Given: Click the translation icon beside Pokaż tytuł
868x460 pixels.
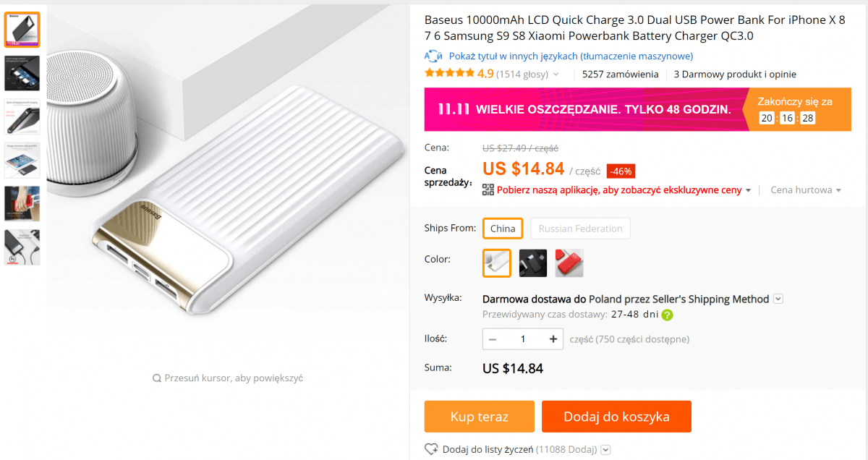Looking at the screenshot, I should click(433, 56).
